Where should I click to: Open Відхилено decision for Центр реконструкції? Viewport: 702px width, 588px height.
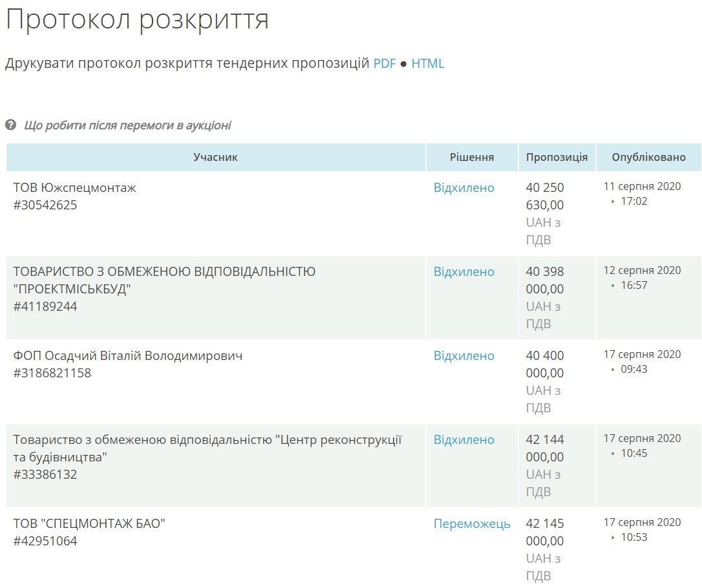(x=463, y=440)
